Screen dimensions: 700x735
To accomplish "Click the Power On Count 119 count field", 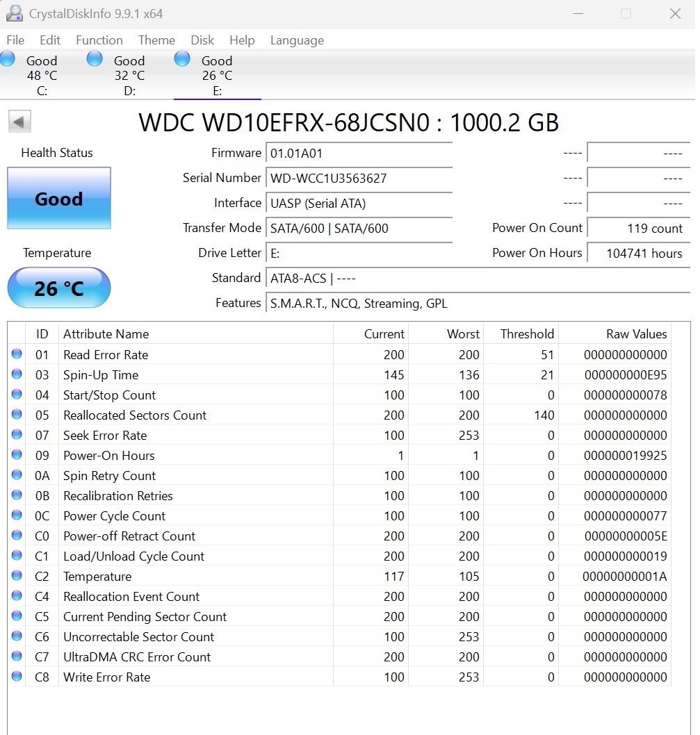I will coord(639,229).
